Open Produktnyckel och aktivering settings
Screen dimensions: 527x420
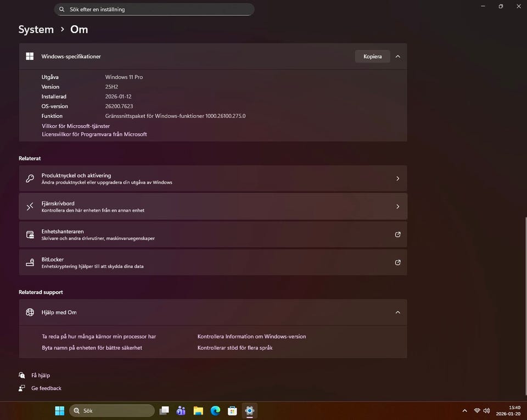pyautogui.click(x=213, y=178)
